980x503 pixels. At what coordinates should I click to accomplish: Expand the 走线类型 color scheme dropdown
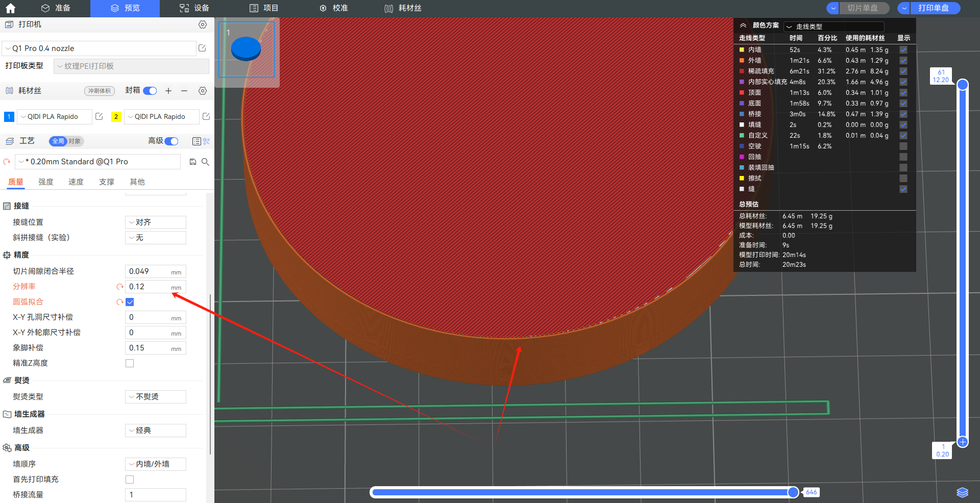coord(834,27)
